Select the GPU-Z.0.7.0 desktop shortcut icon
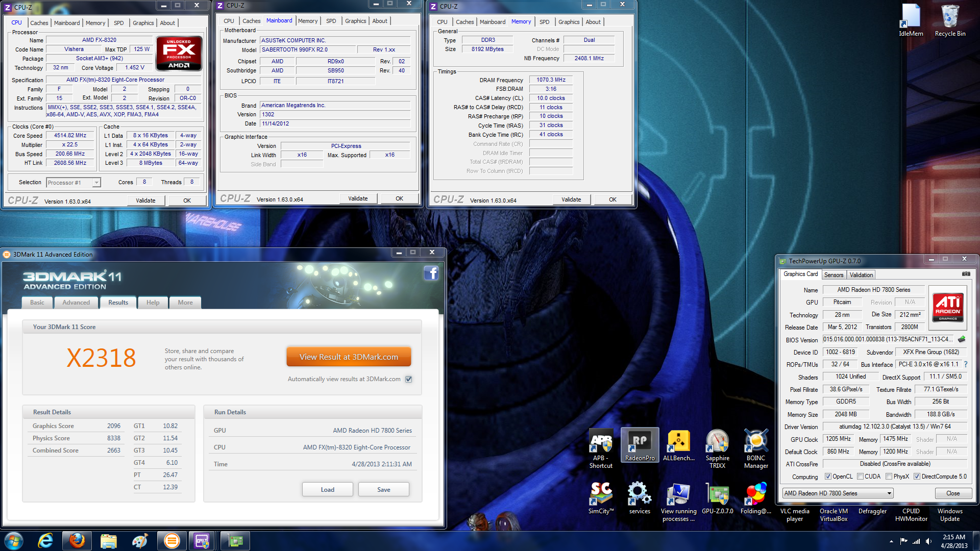 (x=717, y=498)
